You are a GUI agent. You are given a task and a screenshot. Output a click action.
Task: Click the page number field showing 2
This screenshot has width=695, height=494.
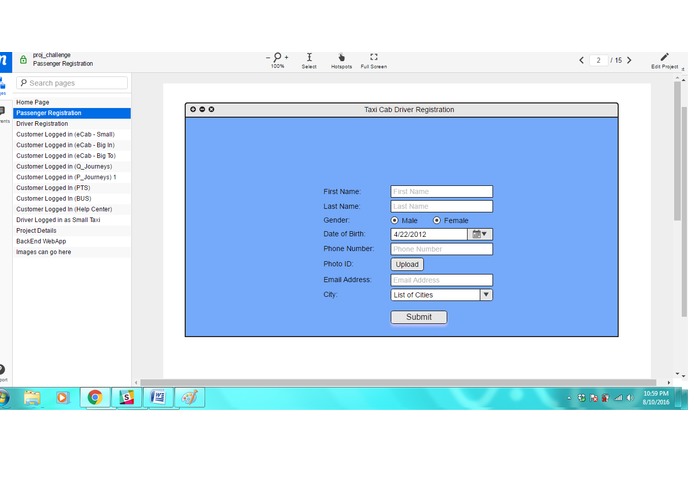point(598,60)
